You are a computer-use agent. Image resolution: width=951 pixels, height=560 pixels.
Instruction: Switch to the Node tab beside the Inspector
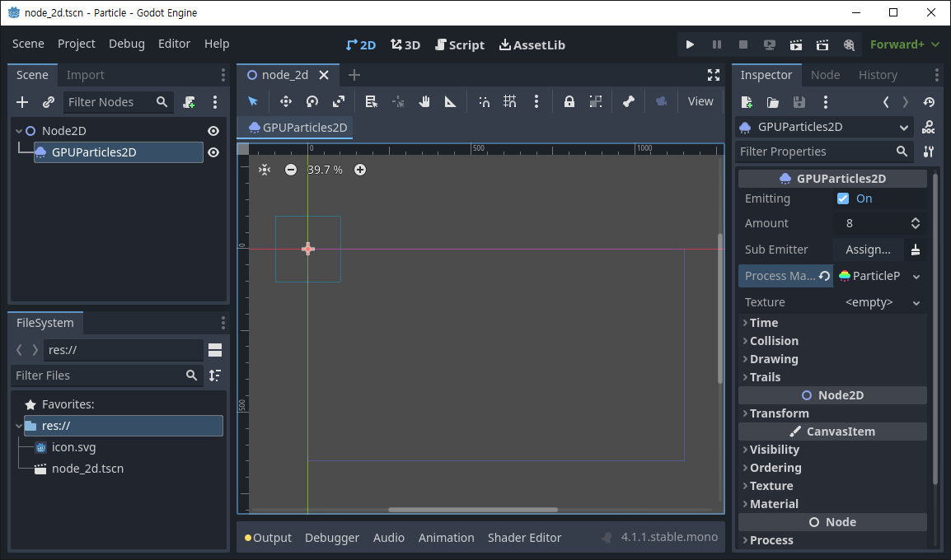(825, 75)
